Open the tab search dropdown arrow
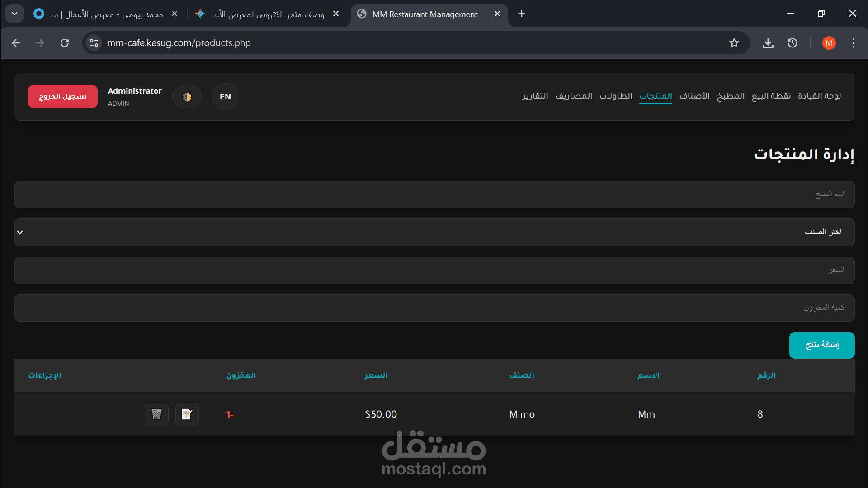 pos(14,14)
